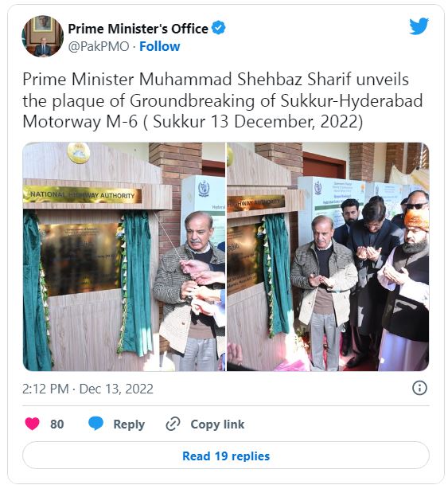Open the plaque unveiling photo
The width and height of the screenshot is (448, 489).
point(124,256)
